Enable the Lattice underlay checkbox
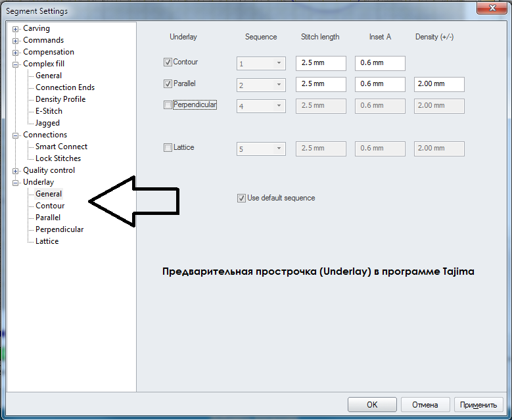 pyautogui.click(x=168, y=148)
